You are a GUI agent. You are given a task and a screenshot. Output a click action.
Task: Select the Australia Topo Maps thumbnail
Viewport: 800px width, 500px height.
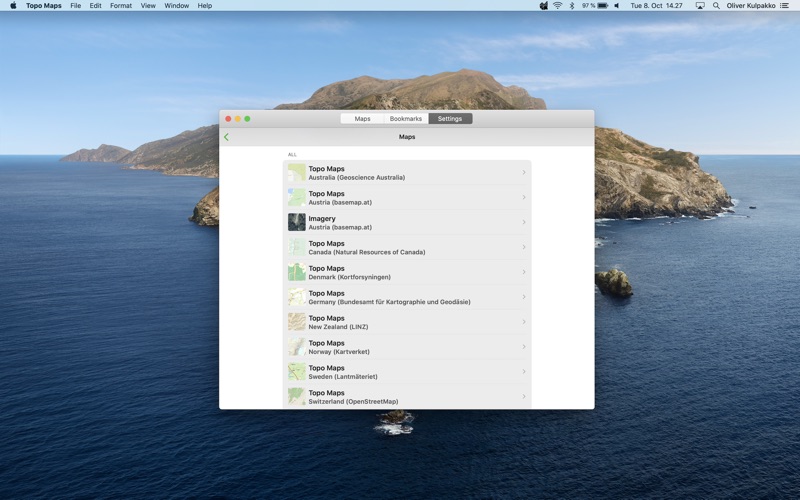point(296,172)
